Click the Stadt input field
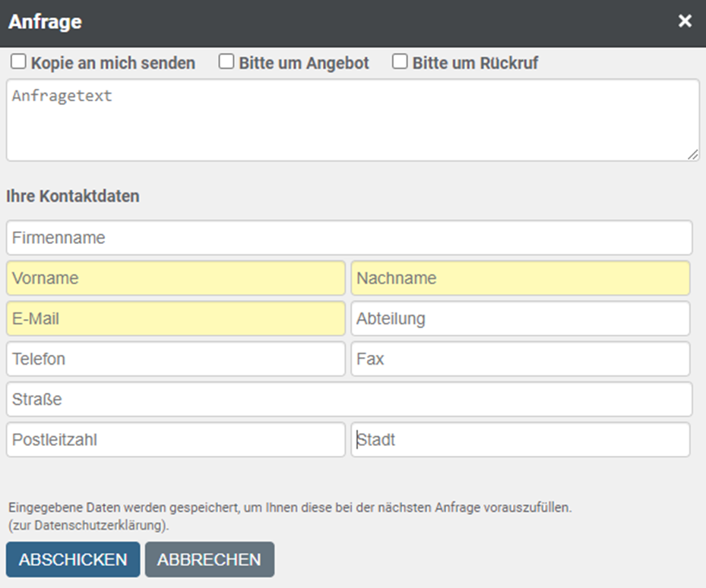Image resolution: width=706 pixels, height=588 pixels. [x=520, y=440]
